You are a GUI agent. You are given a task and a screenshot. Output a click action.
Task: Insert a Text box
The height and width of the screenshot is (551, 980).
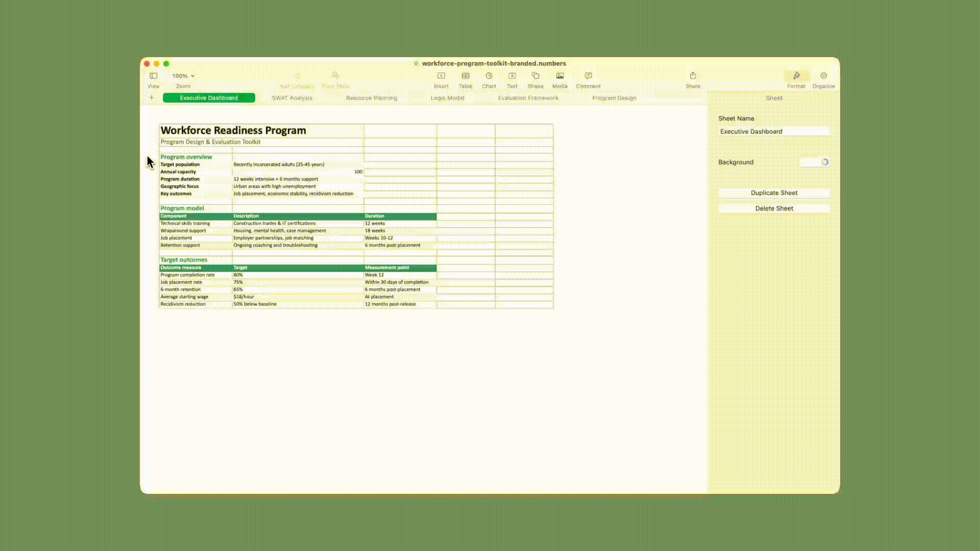(512, 76)
